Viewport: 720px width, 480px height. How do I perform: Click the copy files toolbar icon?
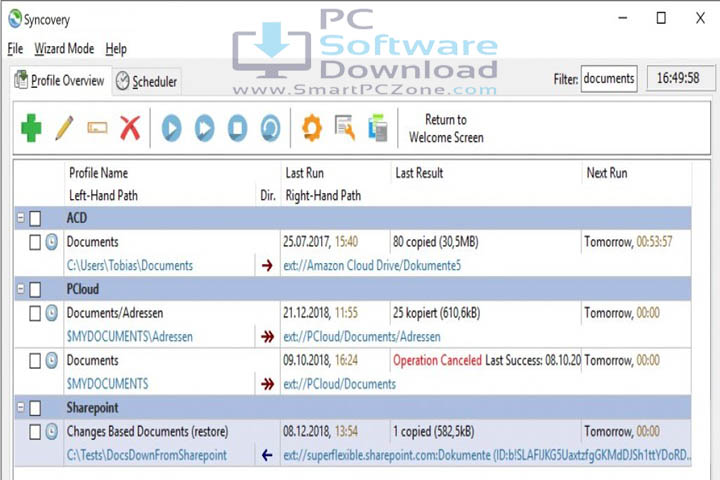pos(378,127)
